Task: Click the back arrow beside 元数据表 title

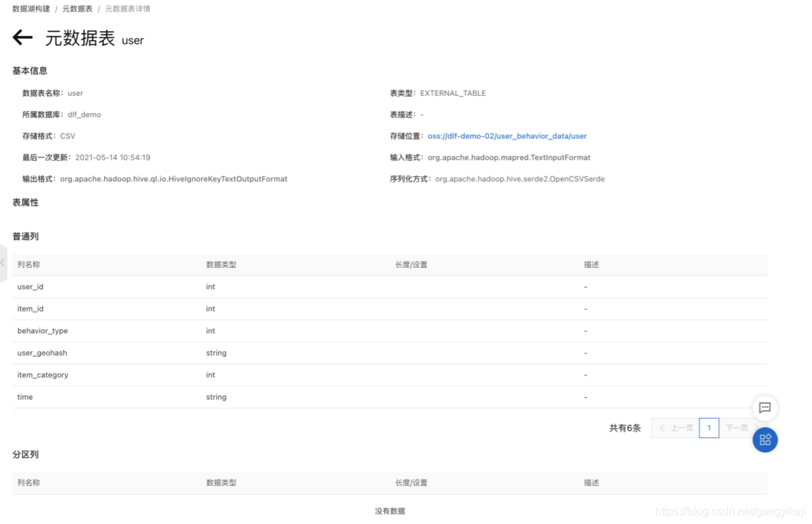Action: click(22, 37)
